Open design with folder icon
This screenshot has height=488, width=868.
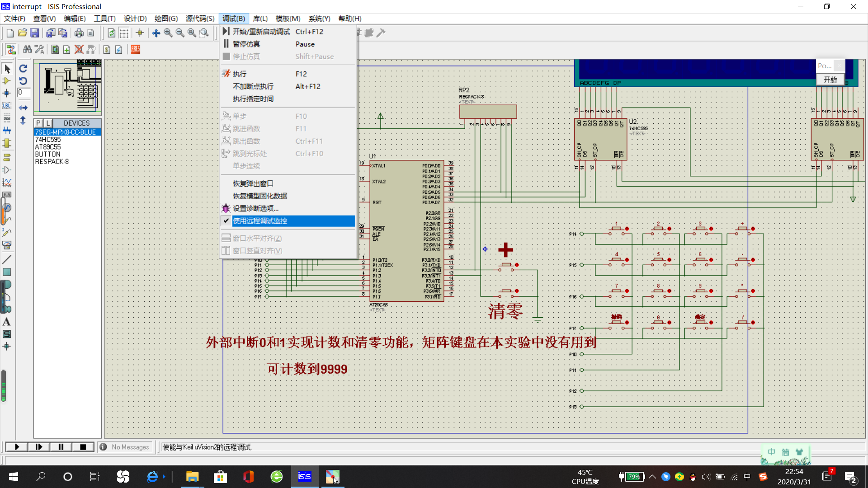(22, 33)
